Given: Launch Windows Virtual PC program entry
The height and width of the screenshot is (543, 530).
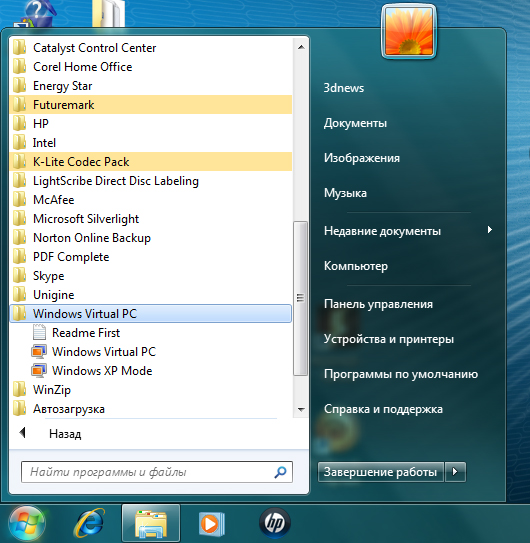Looking at the screenshot, I should [x=94, y=351].
